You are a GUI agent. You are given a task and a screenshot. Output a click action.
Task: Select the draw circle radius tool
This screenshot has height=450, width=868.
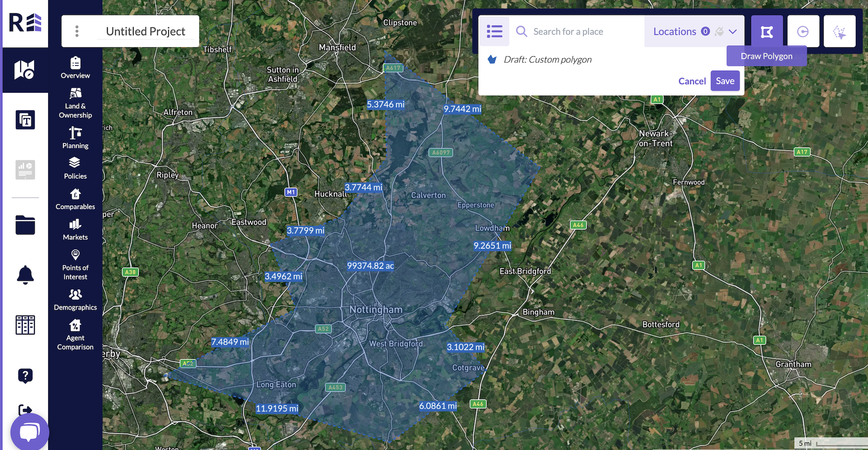[x=803, y=31]
